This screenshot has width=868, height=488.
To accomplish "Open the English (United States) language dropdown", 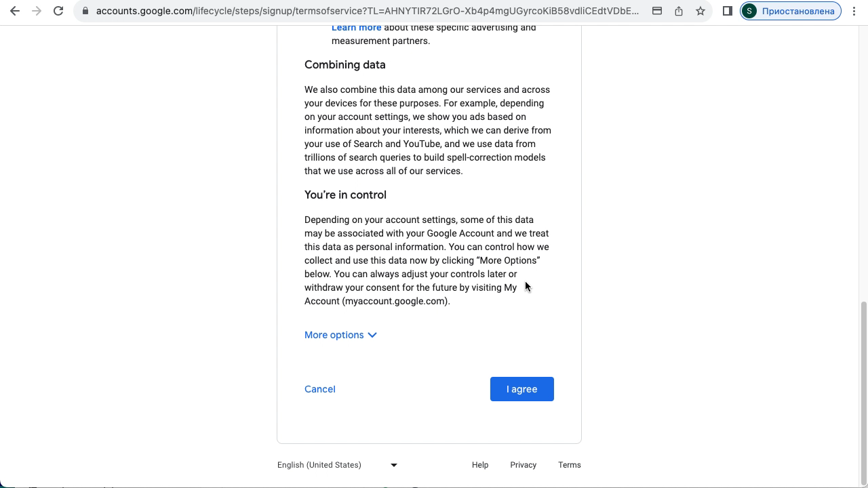I will coord(337,465).
